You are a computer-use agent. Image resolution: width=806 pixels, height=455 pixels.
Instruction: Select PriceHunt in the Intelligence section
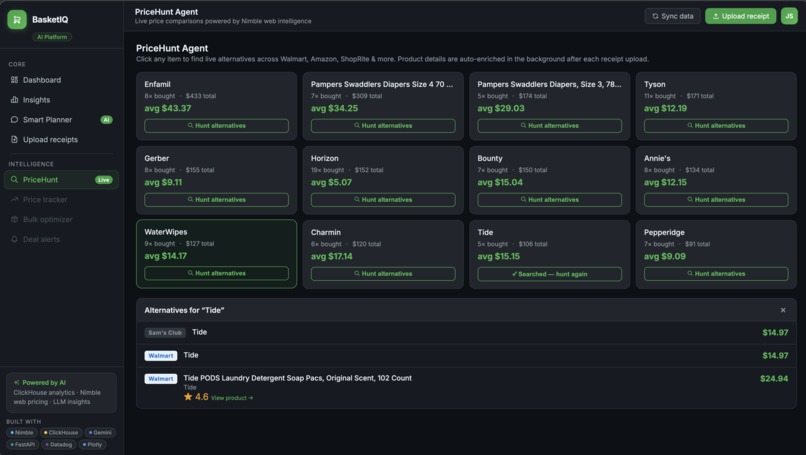coord(61,179)
